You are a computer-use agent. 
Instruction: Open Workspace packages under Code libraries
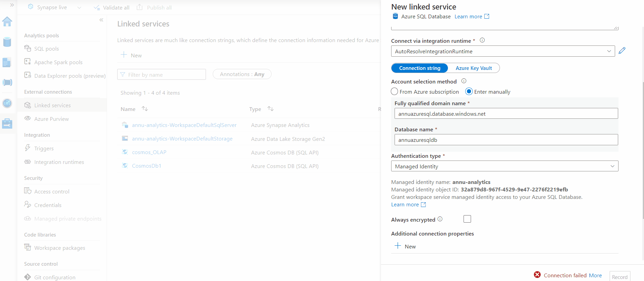point(60,248)
